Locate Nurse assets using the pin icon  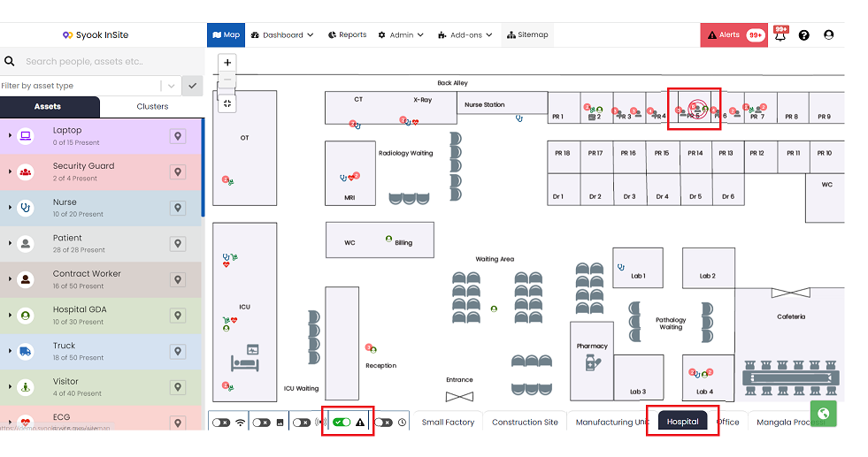pos(178,208)
